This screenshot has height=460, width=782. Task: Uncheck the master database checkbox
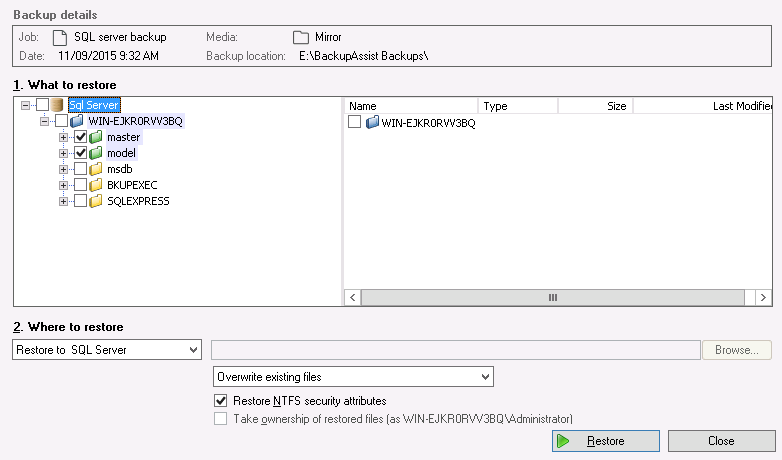point(80,137)
